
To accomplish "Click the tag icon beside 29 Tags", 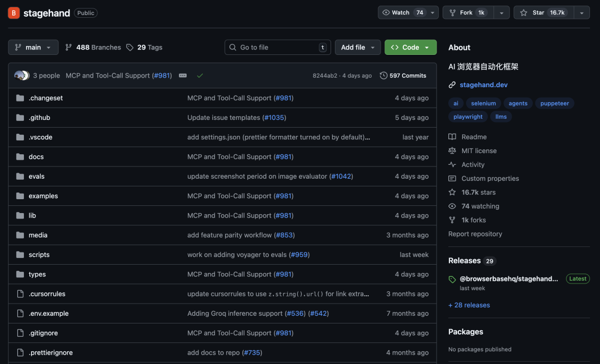I will [129, 47].
